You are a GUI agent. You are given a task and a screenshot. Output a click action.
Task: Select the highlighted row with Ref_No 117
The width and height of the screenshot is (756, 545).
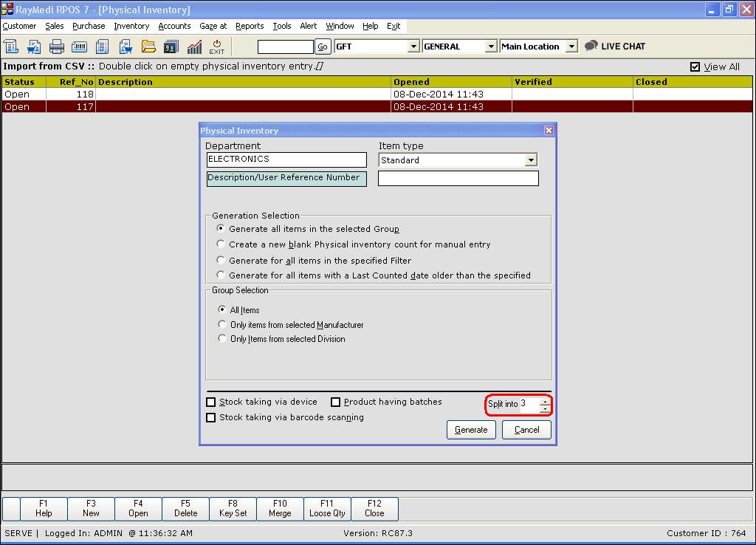point(377,106)
